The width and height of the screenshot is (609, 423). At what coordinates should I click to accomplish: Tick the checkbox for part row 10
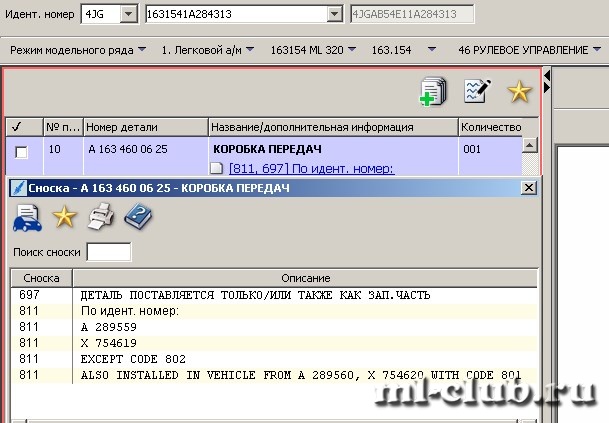(21, 152)
